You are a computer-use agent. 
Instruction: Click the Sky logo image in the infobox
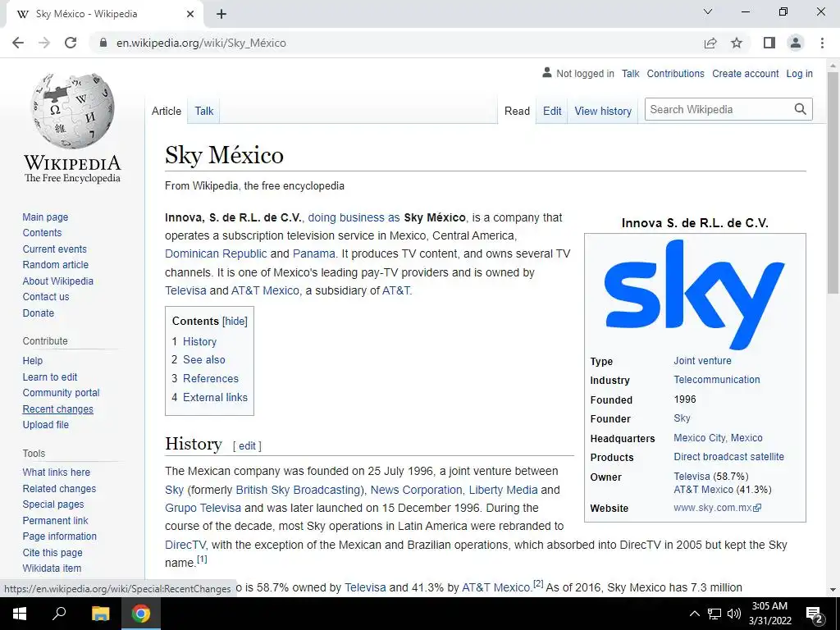[x=695, y=294]
